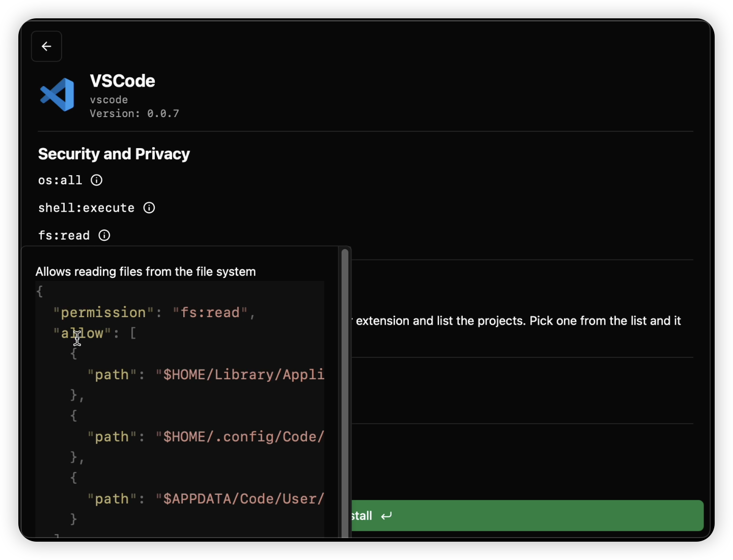Click the $HOME/.config/Code path entry
This screenshot has height=560, width=733.
coord(243,437)
